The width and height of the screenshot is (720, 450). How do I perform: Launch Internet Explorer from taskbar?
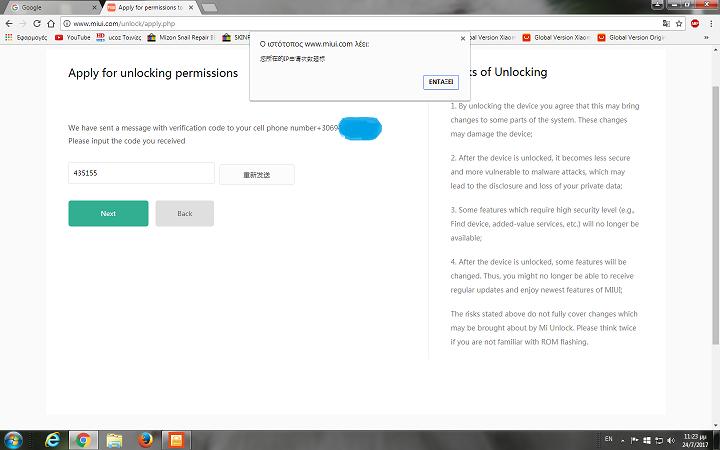point(52,440)
